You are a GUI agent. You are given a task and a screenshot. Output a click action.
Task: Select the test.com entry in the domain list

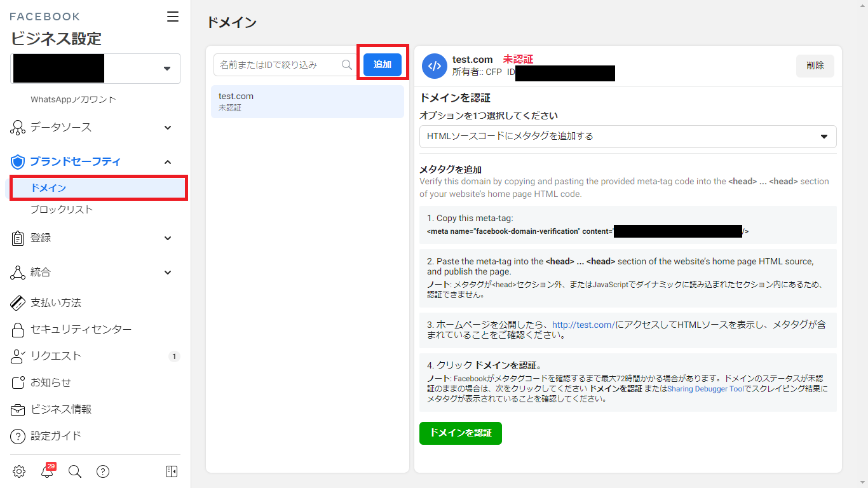click(x=308, y=102)
